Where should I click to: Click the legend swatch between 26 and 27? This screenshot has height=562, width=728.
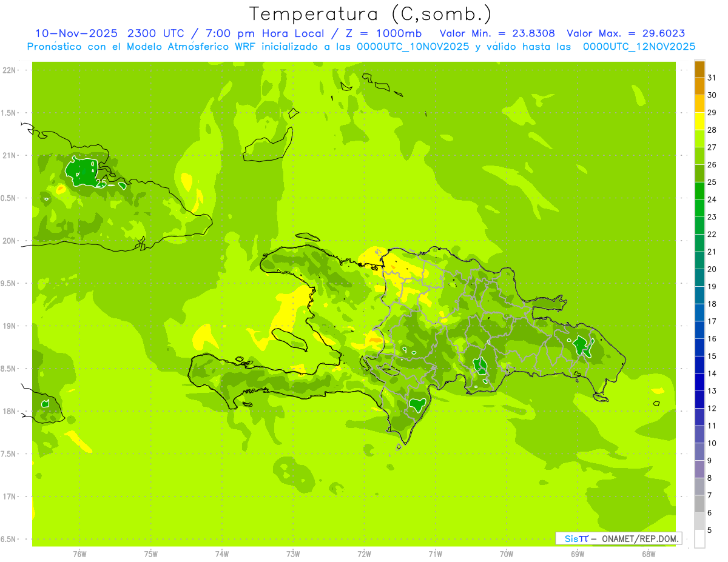tap(699, 156)
